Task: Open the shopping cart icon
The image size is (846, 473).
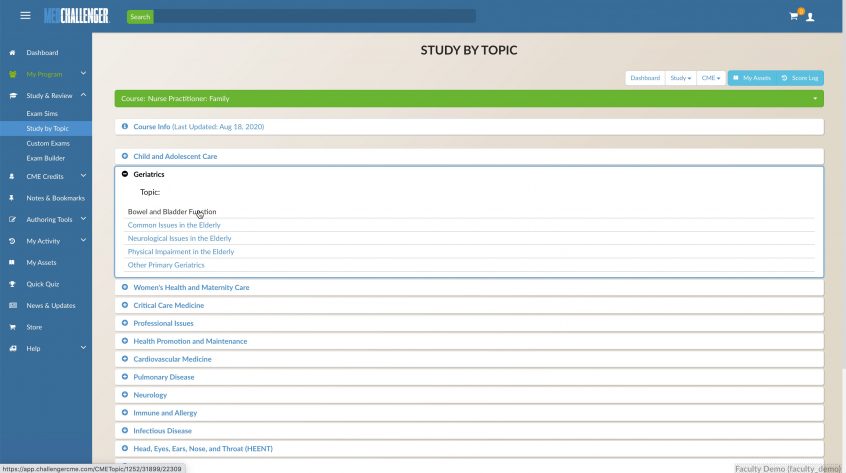Action: (794, 16)
